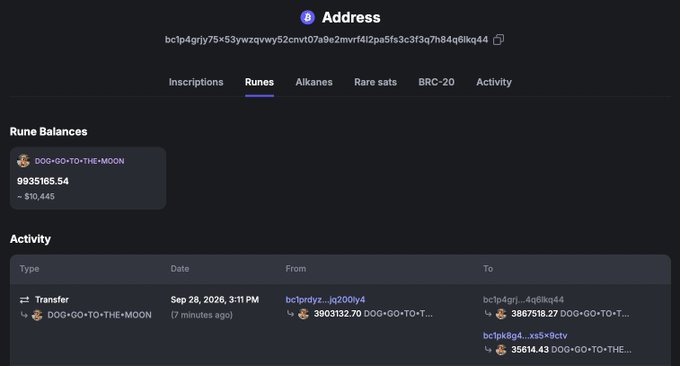This screenshot has height=366, width=680.
Task: Open recipient address bc1pk8g4...xs5x9ctv
Action: pyautogui.click(x=525, y=336)
